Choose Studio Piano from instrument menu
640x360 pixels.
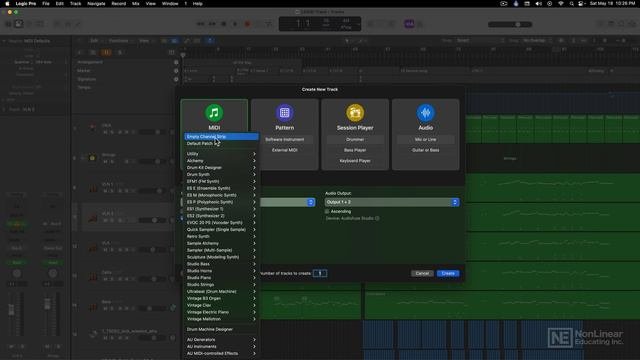coord(221,278)
